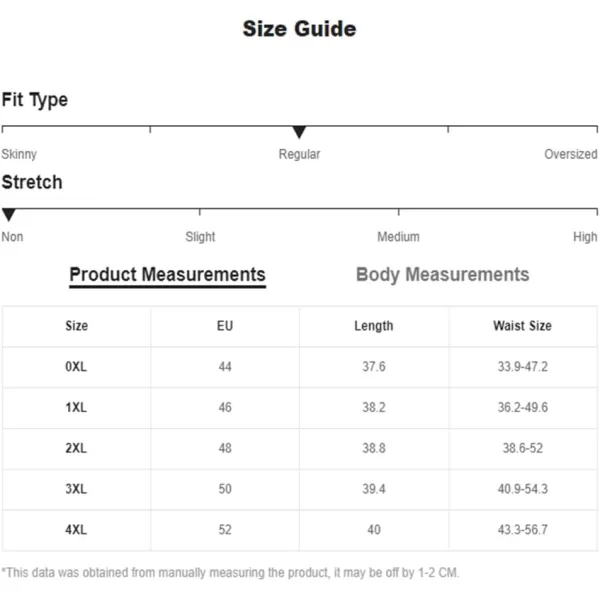The height and width of the screenshot is (600, 600).
Task: Click the Oversized label on Fit Type scale
Action: coord(571,154)
